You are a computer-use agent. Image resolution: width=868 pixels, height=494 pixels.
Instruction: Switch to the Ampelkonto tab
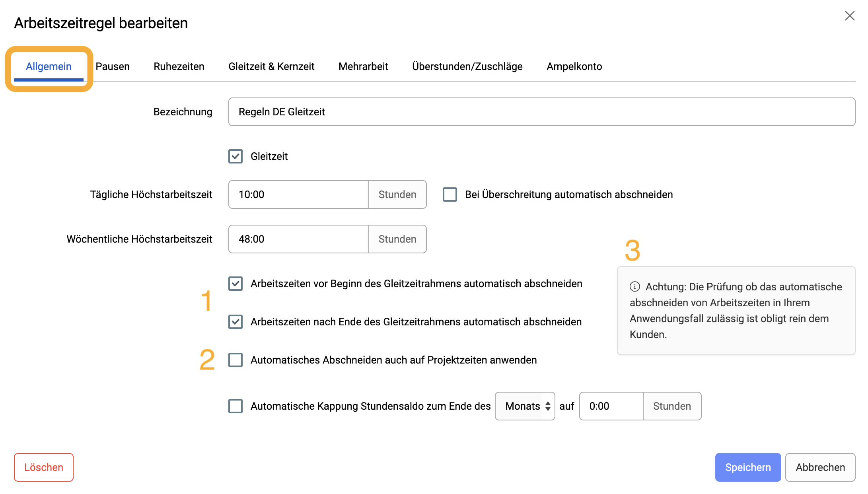[574, 66]
